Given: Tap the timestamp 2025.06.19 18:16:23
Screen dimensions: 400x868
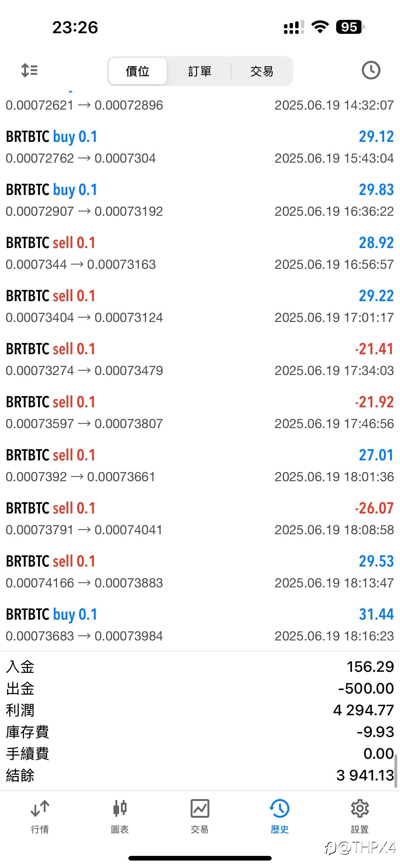Looking at the screenshot, I should pyautogui.click(x=334, y=636).
